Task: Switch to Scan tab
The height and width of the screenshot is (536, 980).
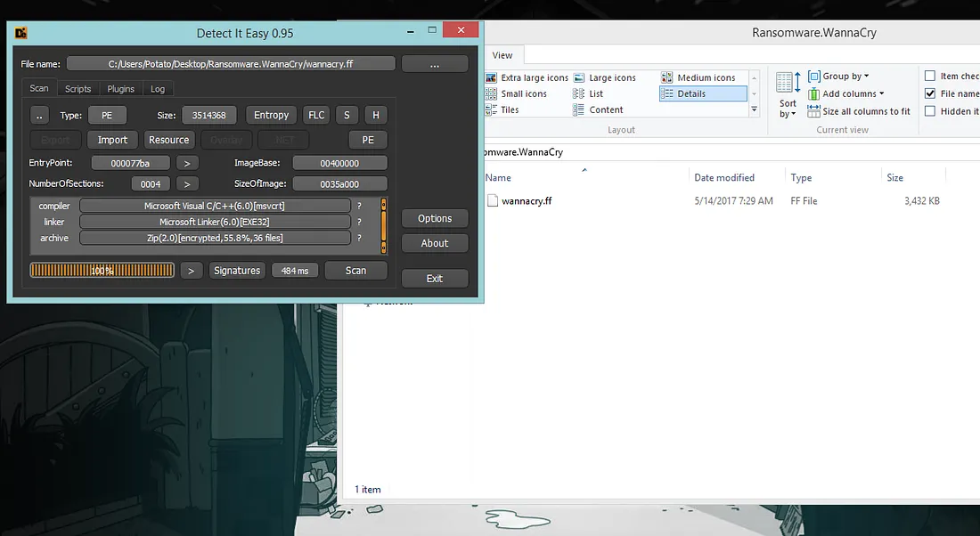Action: [38, 88]
